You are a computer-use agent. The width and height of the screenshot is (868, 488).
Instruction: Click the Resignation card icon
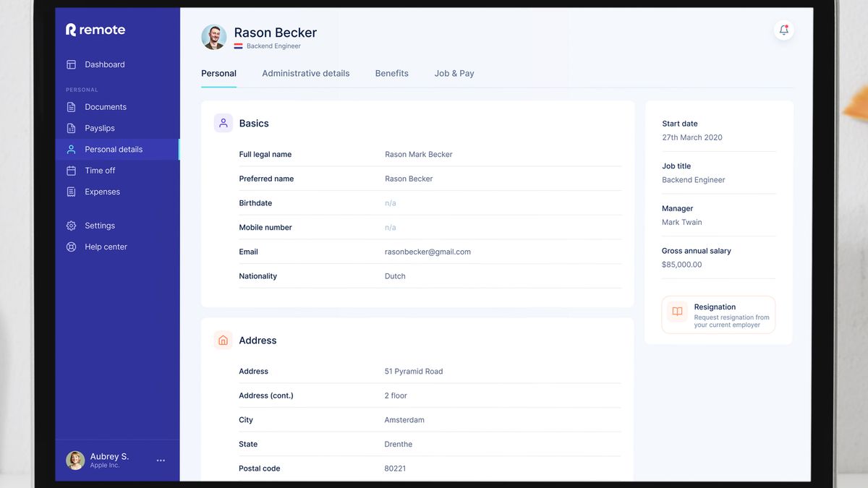(x=676, y=312)
